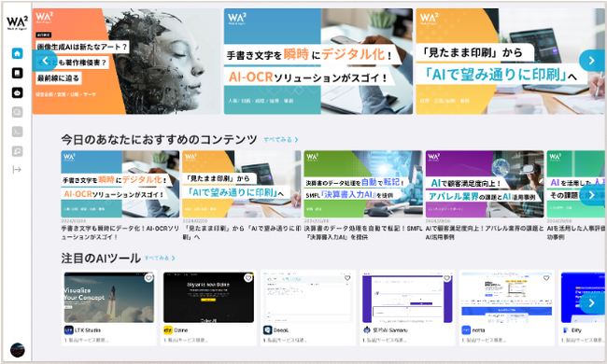This screenshot has width=607, height=364.
Task: Open すべてみる link beside 今日のあなたにおすすめのコンテンツ
Action: point(281,140)
